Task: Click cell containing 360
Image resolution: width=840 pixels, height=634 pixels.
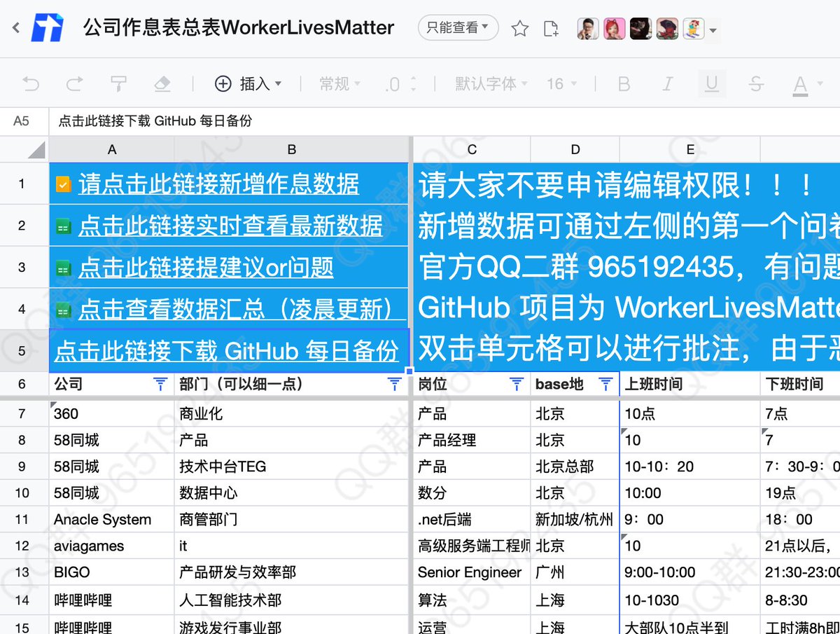Action: 112,413
